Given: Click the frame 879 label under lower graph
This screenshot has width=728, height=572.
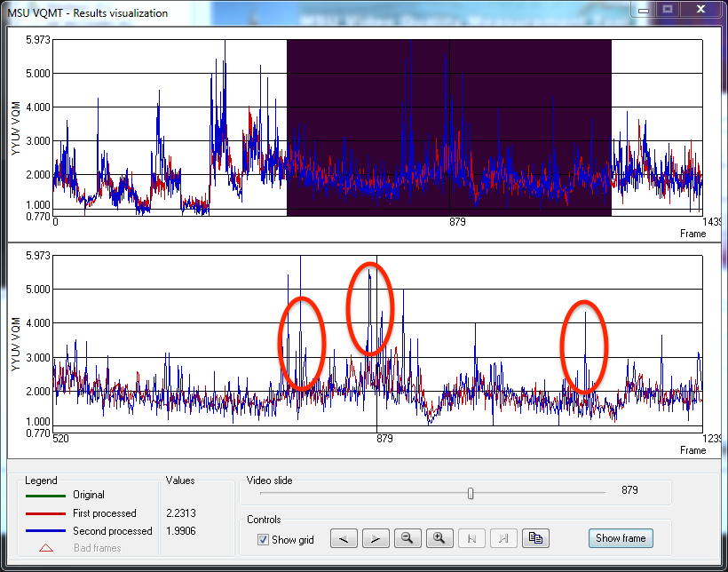Looking at the screenshot, I should point(384,439).
